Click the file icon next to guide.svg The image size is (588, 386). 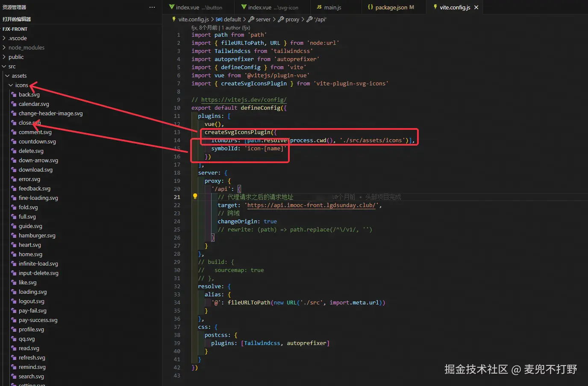[14, 226]
